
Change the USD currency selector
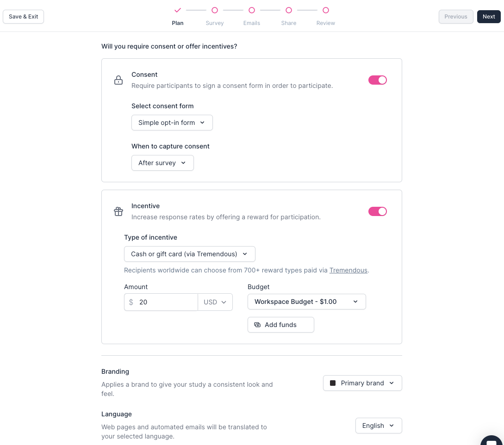tap(215, 302)
